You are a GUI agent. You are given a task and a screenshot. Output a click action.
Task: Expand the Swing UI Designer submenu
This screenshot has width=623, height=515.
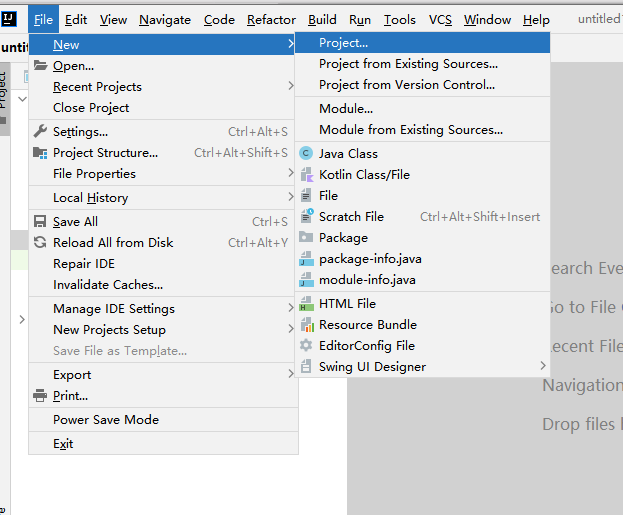[x=372, y=367]
